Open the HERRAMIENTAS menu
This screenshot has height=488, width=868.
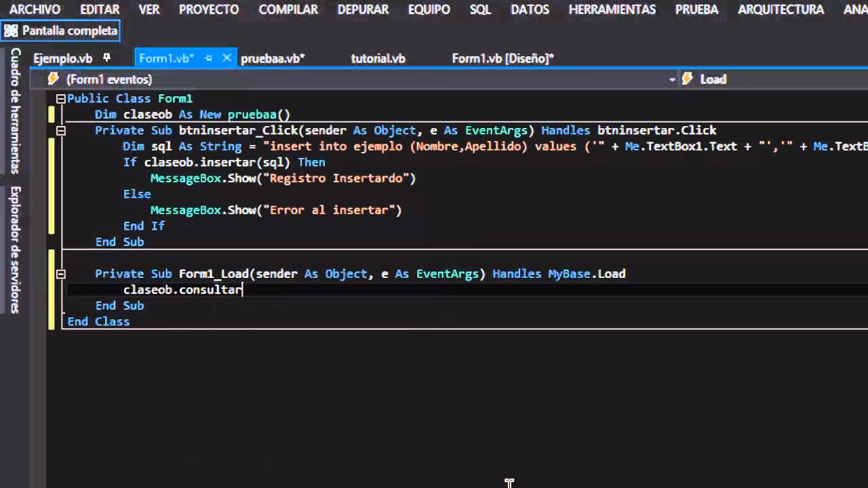coord(612,9)
